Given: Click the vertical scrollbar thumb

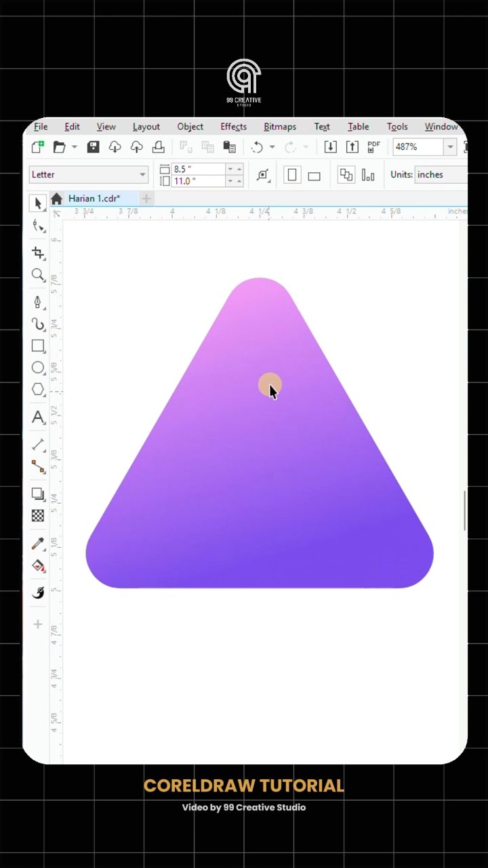Looking at the screenshot, I should pos(464,511).
